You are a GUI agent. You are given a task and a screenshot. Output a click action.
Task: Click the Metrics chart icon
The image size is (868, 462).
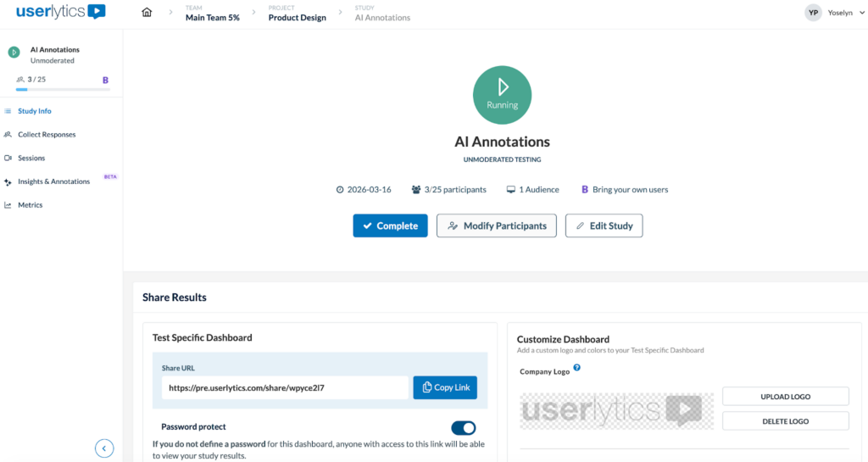(8, 205)
